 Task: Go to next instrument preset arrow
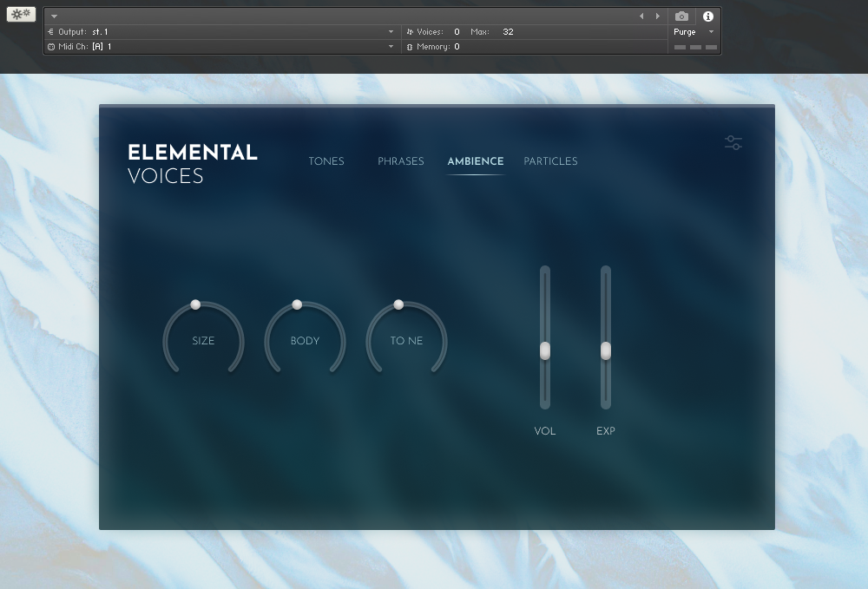click(657, 16)
